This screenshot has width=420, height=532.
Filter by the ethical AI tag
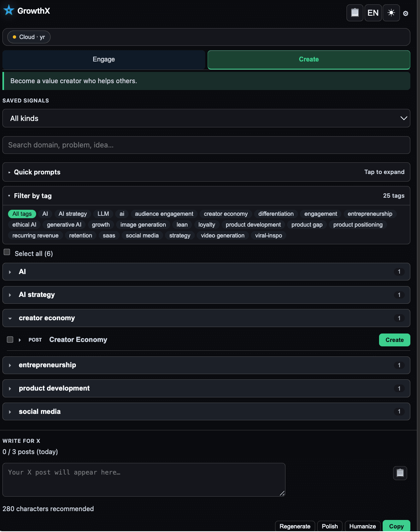(x=24, y=225)
